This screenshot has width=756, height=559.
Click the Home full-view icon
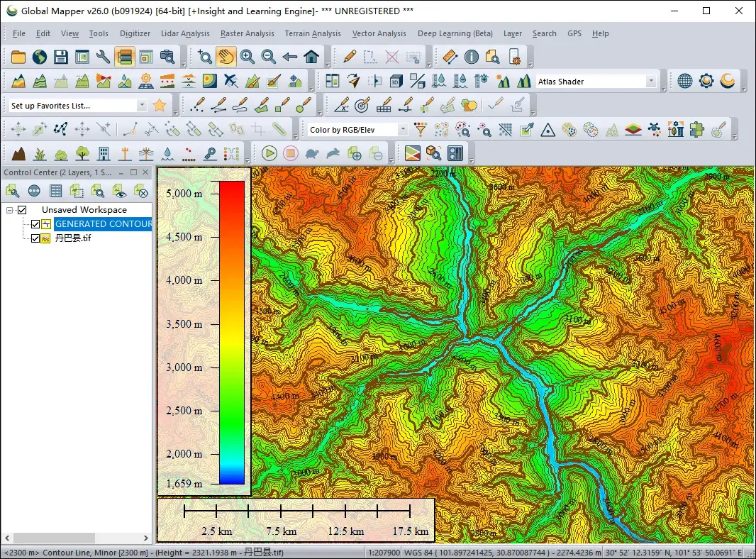click(x=311, y=57)
